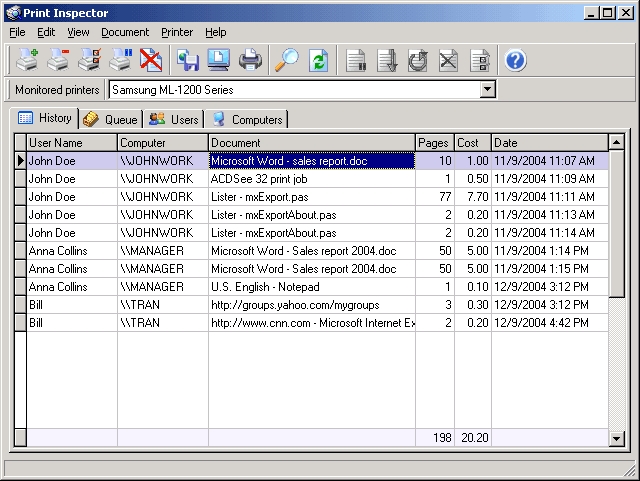The height and width of the screenshot is (481, 640).
Task: Expand the Monitored printers dropdown
Action: pyautogui.click(x=488, y=90)
